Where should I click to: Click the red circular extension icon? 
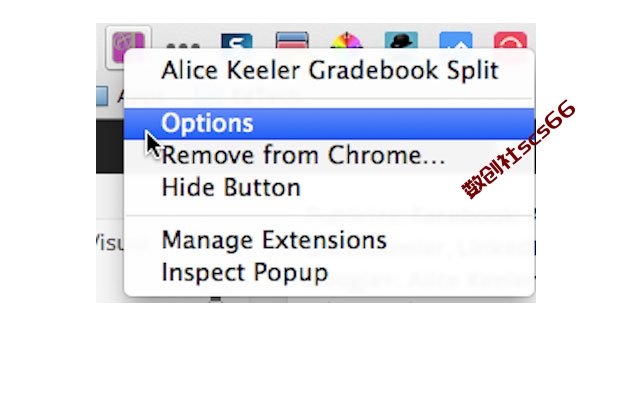pos(510,41)
